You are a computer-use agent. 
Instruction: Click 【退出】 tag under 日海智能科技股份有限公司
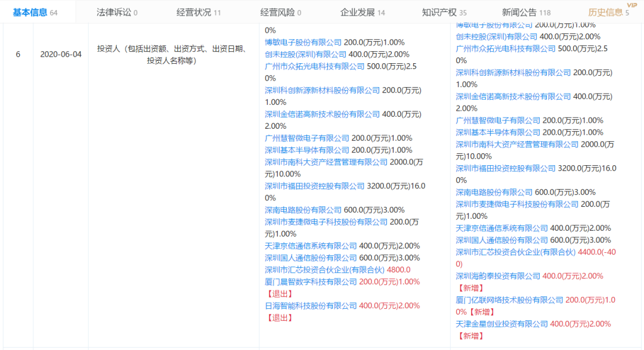[280, 318]
